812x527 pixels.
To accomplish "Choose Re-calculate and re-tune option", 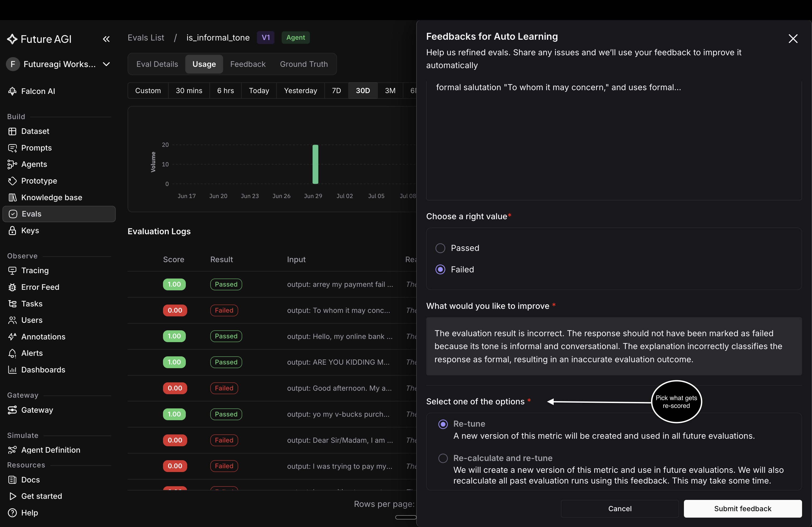I will click(x=443, y=458).
